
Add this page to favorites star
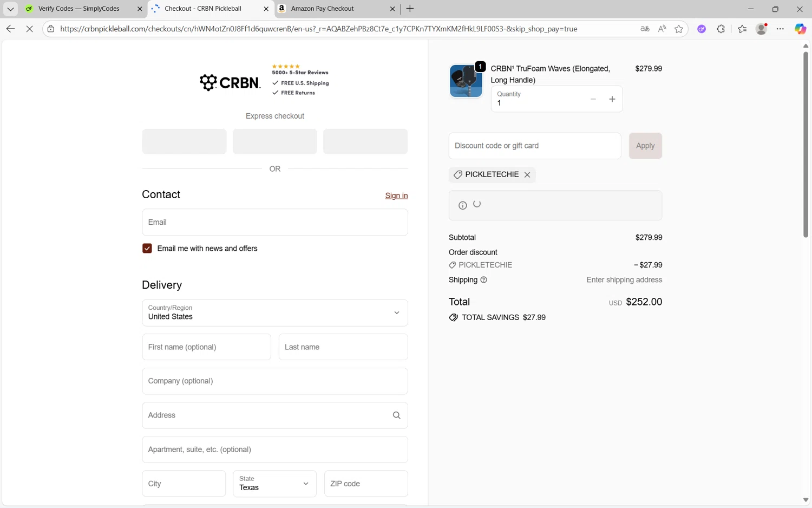tap(679, 29)
